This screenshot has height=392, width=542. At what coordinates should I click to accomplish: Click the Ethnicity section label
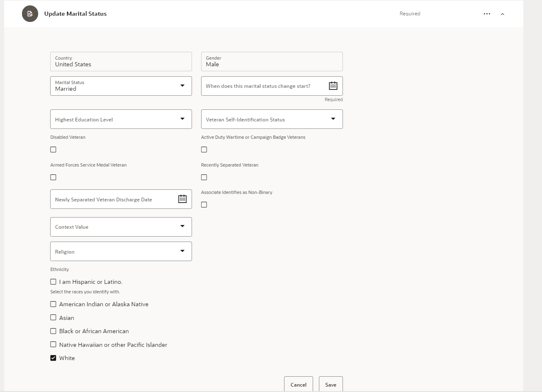(x=60, y=269)
